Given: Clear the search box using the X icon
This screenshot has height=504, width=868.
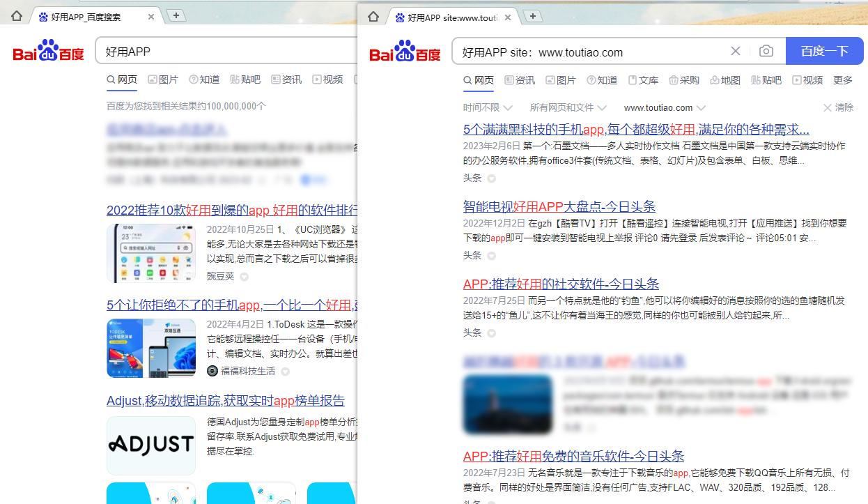Looking at the screenshot, I should (x=736, y=52).
